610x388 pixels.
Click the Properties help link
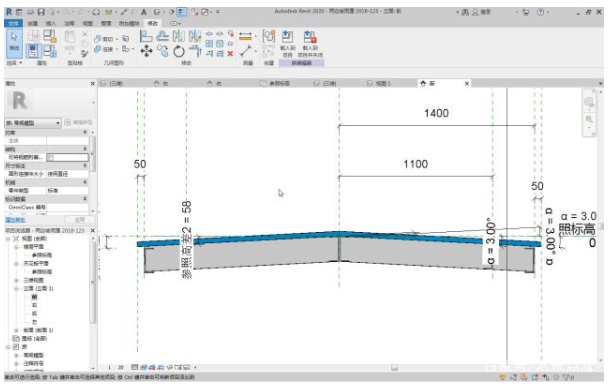point(15,220)
